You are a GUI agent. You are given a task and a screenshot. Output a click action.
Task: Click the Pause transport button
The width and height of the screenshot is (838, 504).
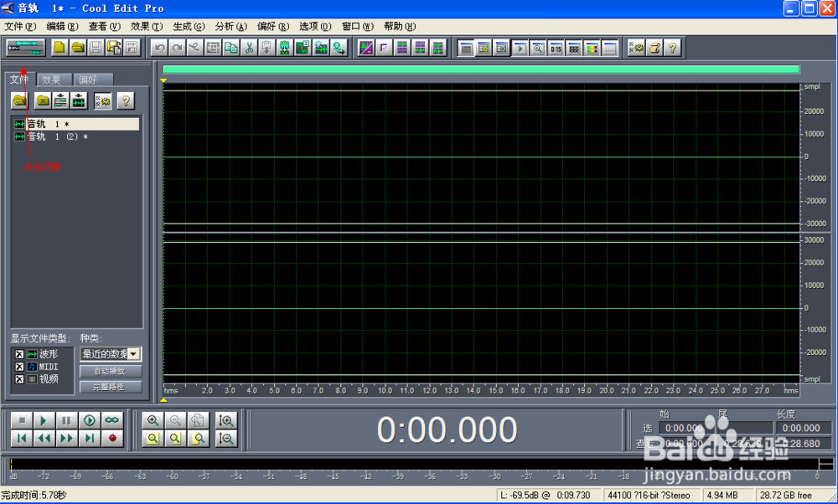66,420
